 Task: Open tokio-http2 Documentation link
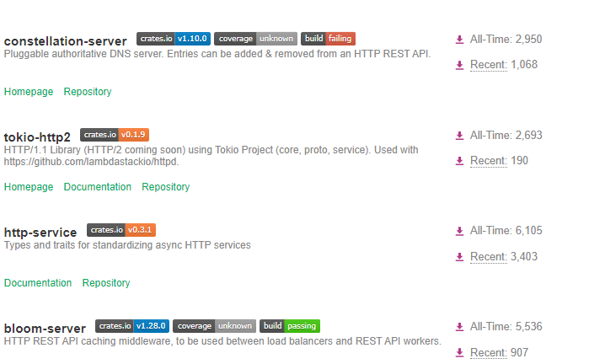[98, 187]
